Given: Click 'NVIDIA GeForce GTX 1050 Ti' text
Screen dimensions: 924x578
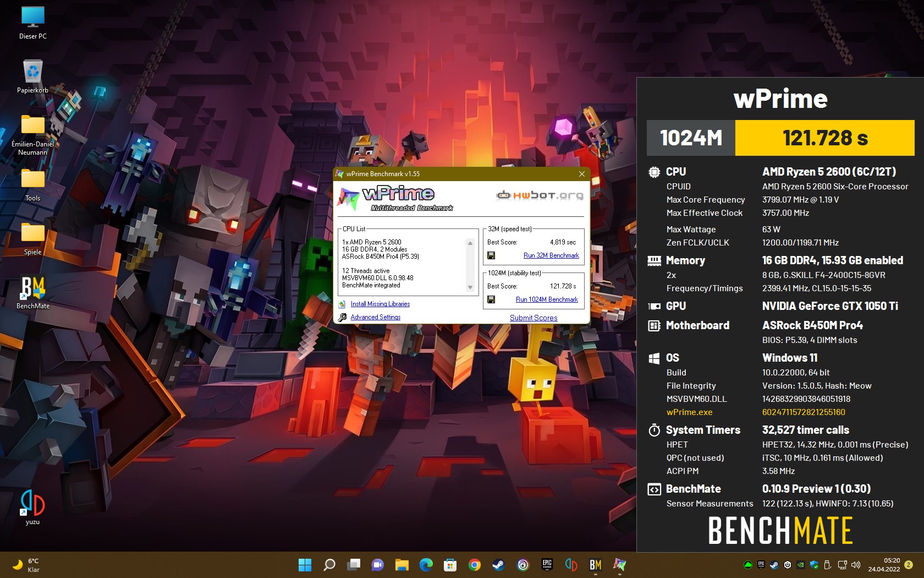Looking at the screenshot, I should (x=830, y=306).
